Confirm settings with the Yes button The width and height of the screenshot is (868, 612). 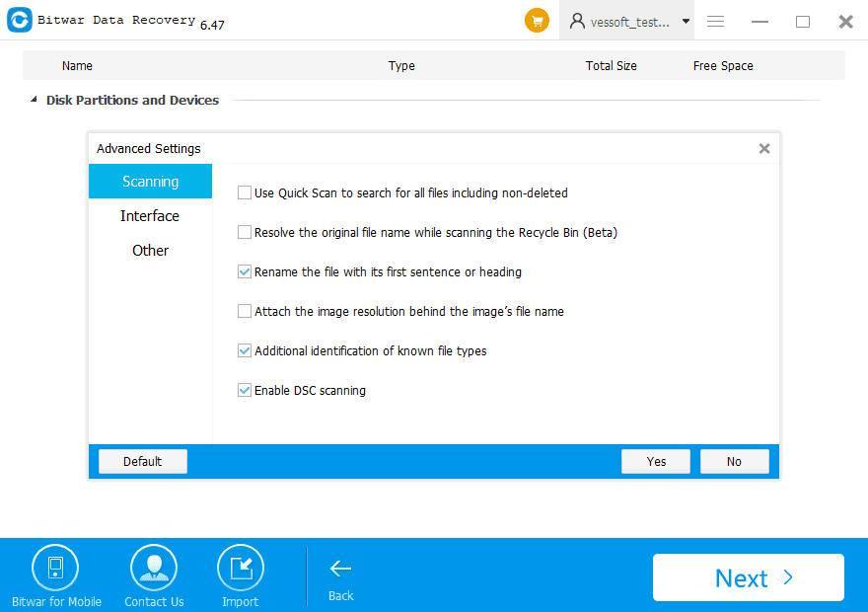pyautogui.click(x=656, y=461)
